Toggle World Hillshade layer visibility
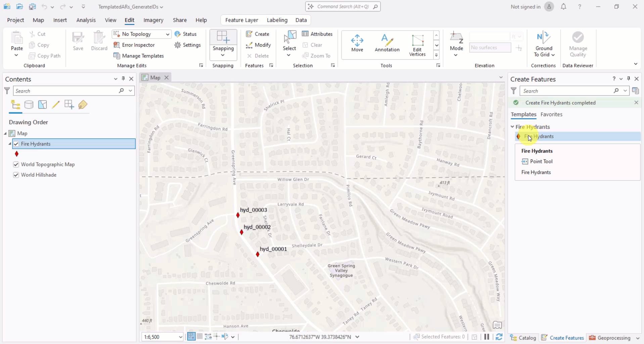This screenshot has width=644, height=344. [x=16, y=175]
